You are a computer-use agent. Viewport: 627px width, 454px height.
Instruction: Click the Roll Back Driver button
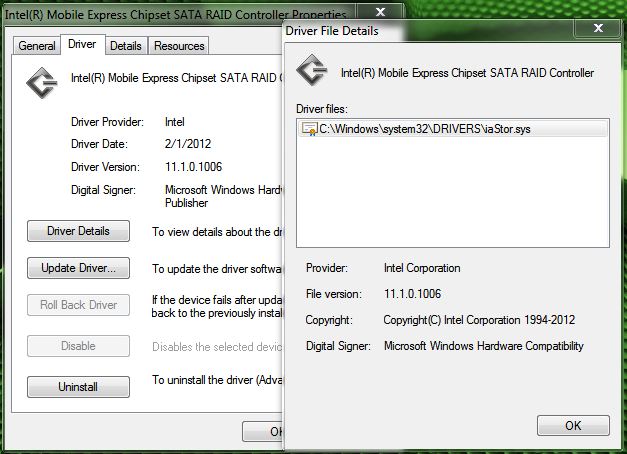click(78, 305)
